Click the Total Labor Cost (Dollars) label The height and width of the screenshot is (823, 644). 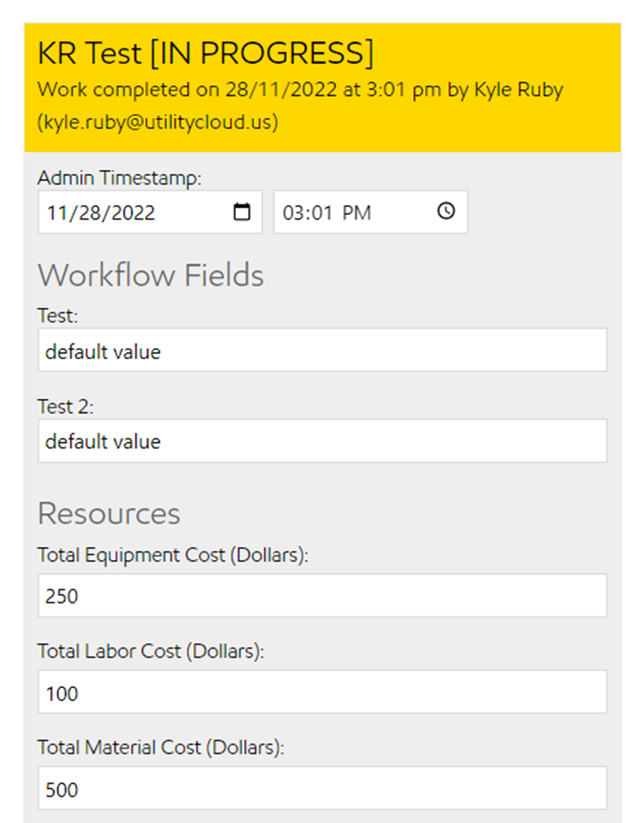pyautogui.click(x=150, y=651)
